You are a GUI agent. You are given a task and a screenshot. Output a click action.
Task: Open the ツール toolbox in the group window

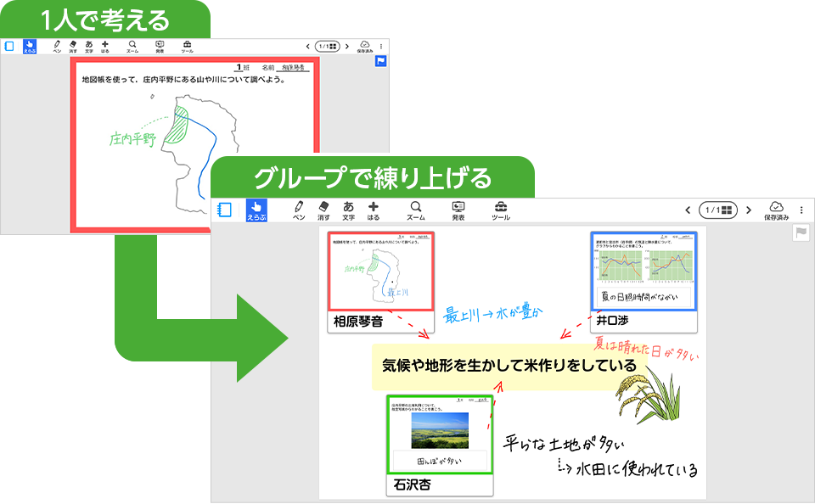(501, 210)
